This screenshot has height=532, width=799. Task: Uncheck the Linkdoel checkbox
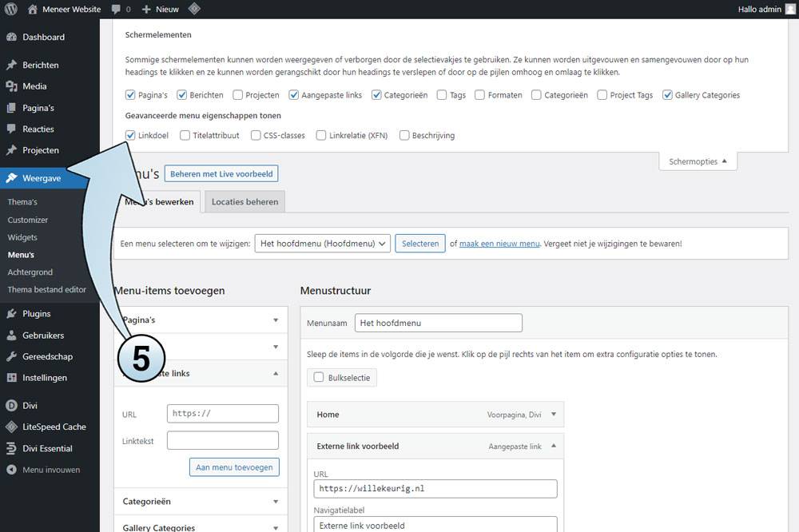(x=130, y=136)
